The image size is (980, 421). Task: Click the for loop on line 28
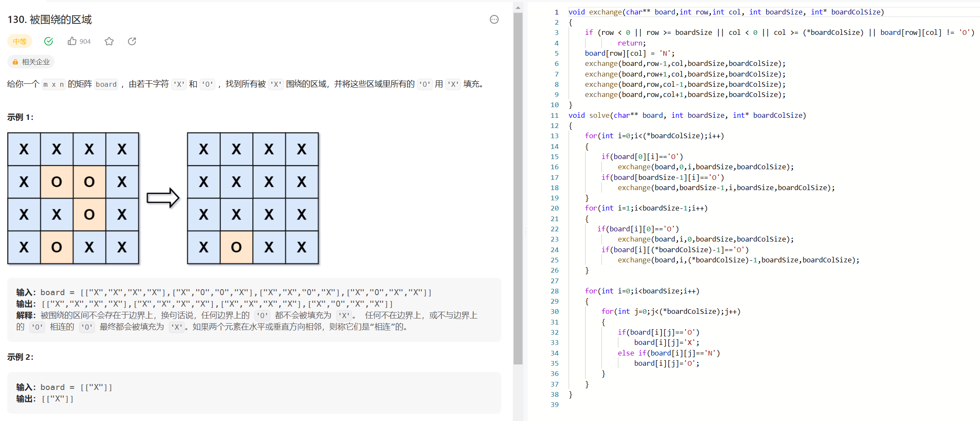tap(642, 291)
